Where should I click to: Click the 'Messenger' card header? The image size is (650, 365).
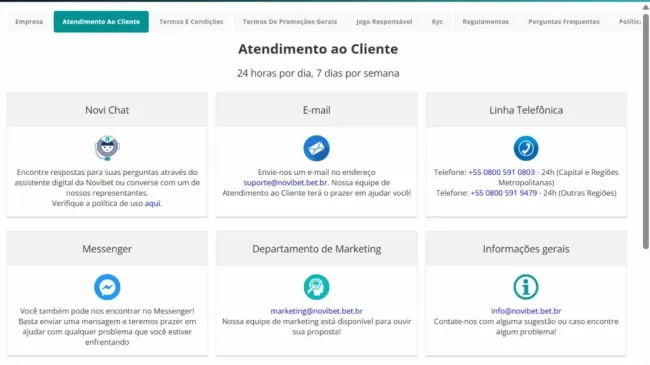107,249
